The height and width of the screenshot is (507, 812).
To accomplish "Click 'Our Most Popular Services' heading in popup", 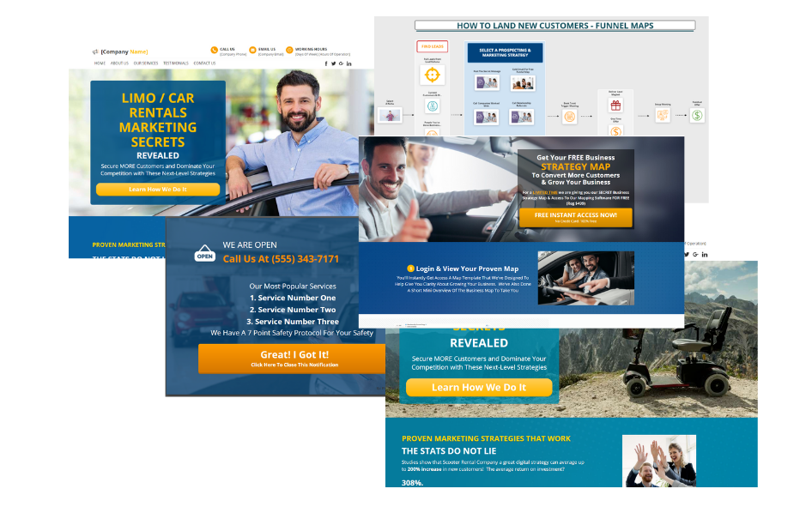I will tap(293, 286).
